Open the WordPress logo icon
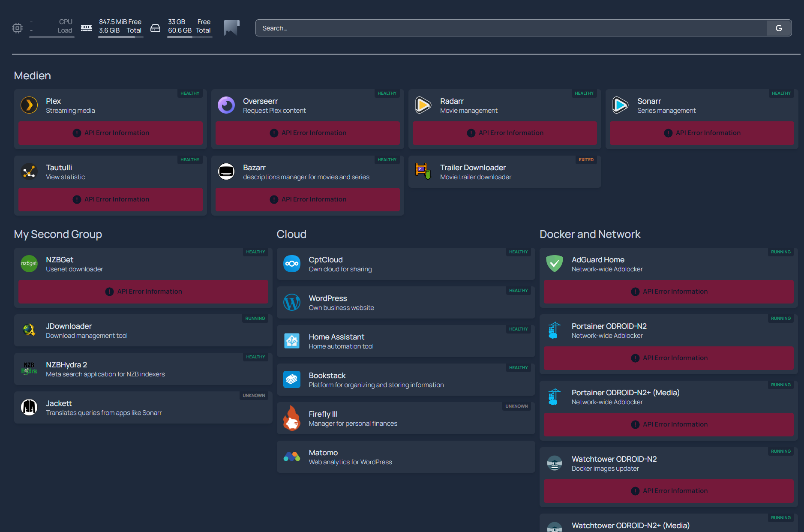 click(292, 302)
